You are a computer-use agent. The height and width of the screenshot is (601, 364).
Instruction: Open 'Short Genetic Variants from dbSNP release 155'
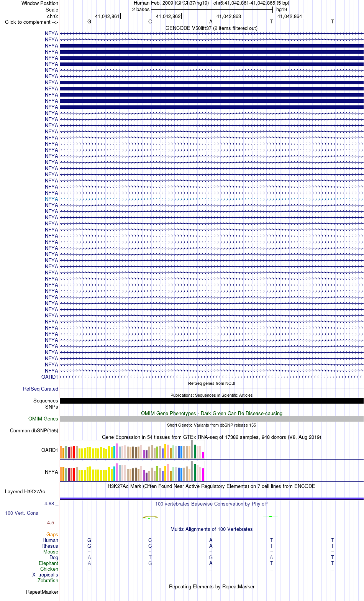(212, 425)
